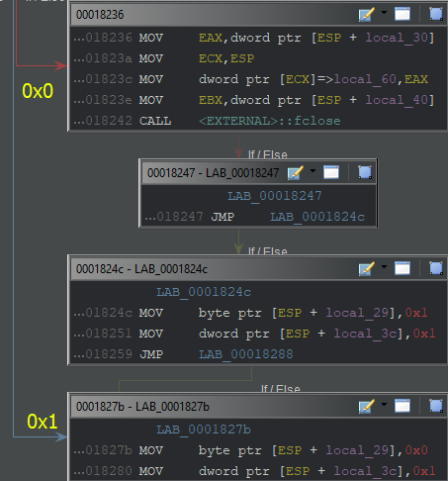Click the JMP LAB_0001824c instruction
This screenshot has width=448, height=481.
254,217
